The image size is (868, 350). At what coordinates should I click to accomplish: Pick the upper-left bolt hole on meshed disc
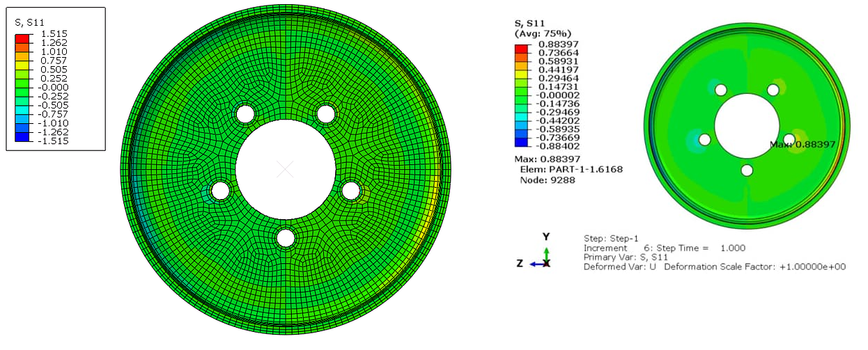click(245, 113)
